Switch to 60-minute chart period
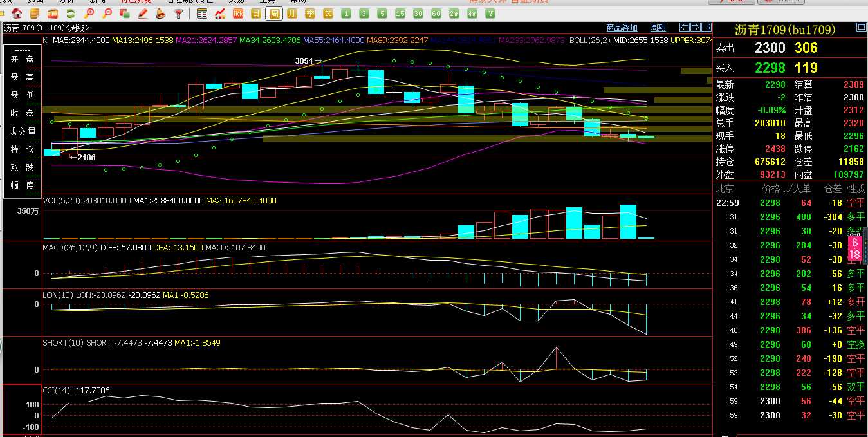This screenshot has height=437, width=868. point(436,13)
